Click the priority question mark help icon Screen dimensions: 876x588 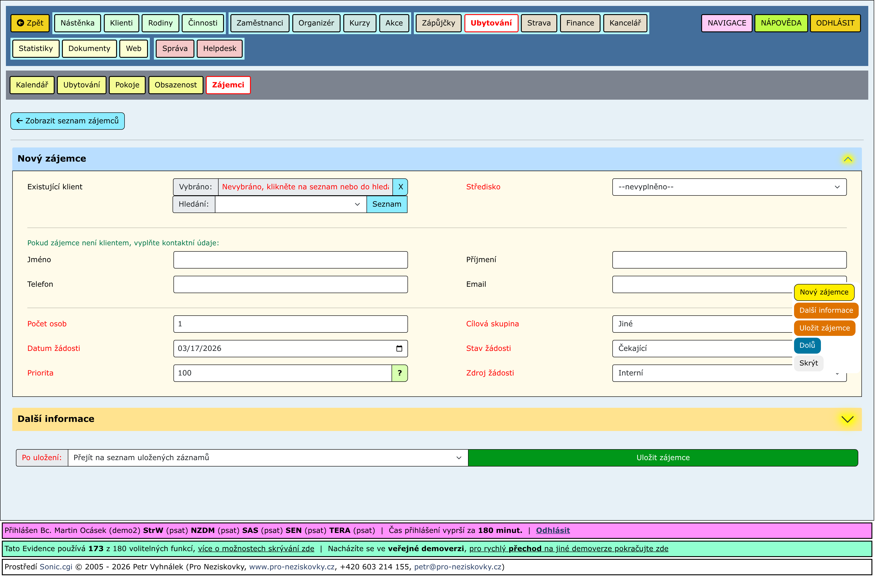tap(400, 373)
